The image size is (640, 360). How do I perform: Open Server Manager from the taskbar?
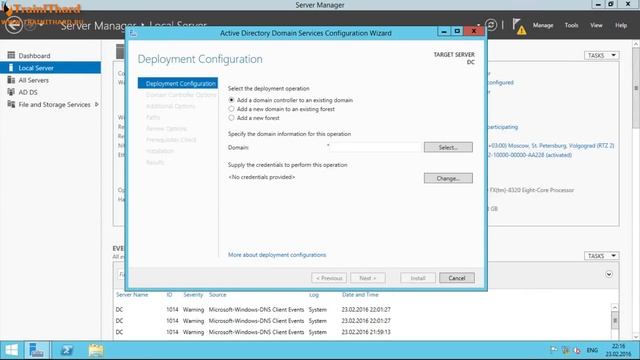click(37, 350)
